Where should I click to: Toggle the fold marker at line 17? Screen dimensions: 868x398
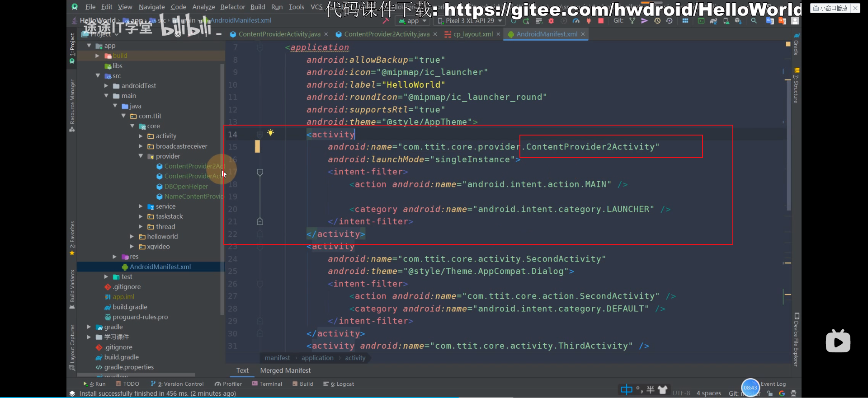coord(260,172)
